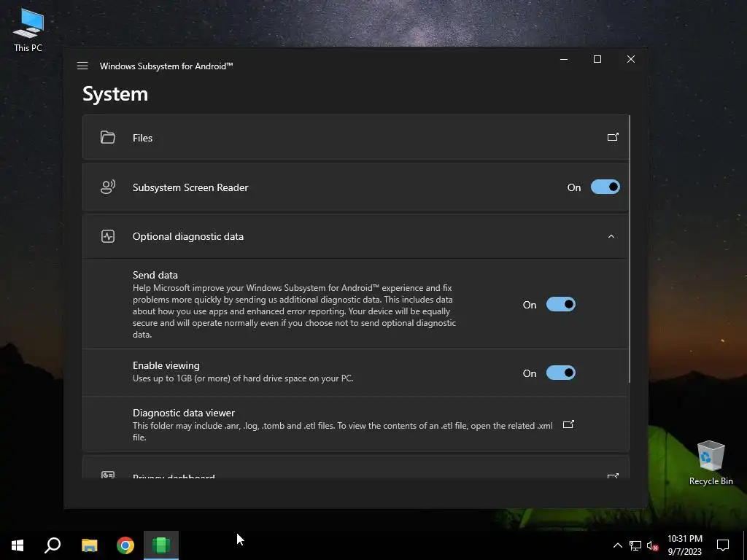Click the settings list vertical scrollbar
The width and height of the screenshot is (747, 560).
coord(630,249)
